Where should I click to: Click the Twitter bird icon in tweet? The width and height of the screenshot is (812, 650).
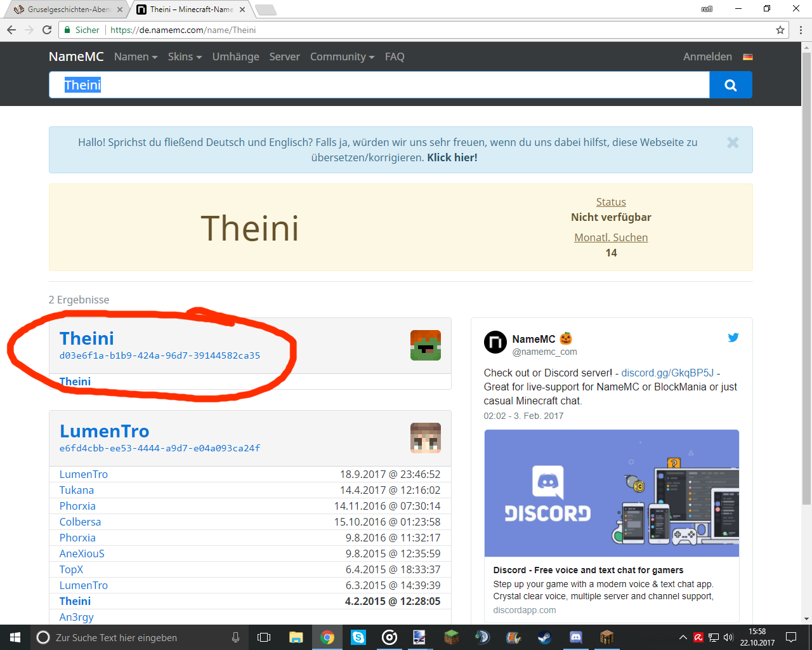[733, 338]
